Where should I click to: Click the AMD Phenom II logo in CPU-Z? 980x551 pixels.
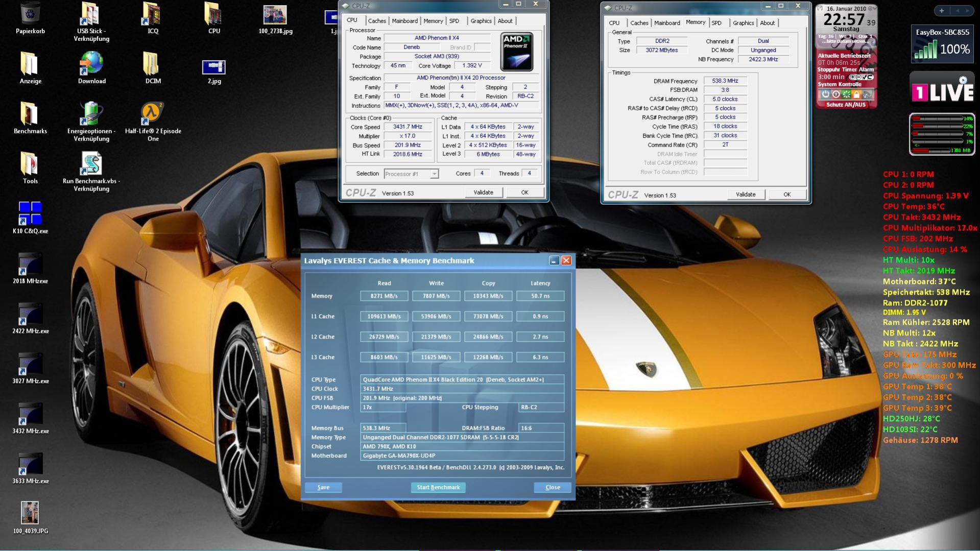pos(517,52)
